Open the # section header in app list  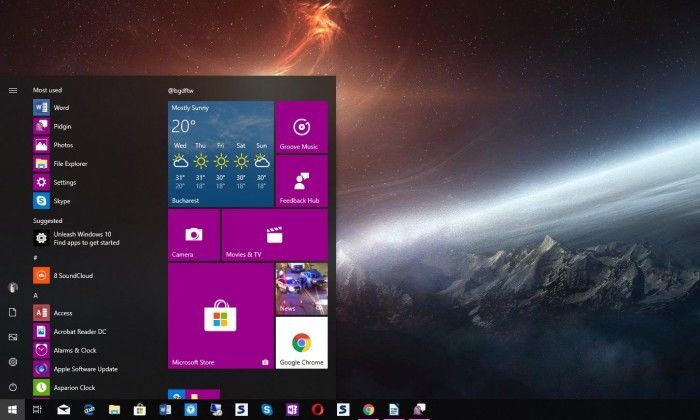36,257
